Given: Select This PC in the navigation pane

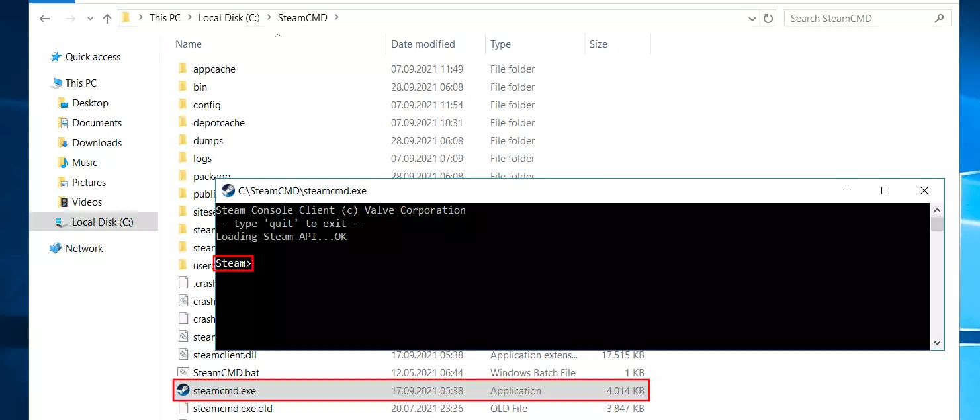Looking at the screenshot, I should pyautogui.click(x=81, y=83).
